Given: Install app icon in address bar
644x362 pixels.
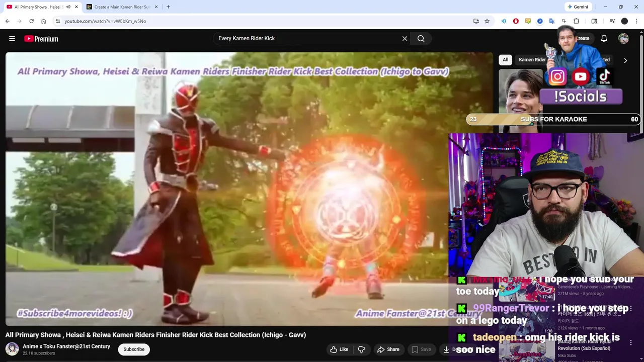Looking at the screenshot, I should [476, 21].
